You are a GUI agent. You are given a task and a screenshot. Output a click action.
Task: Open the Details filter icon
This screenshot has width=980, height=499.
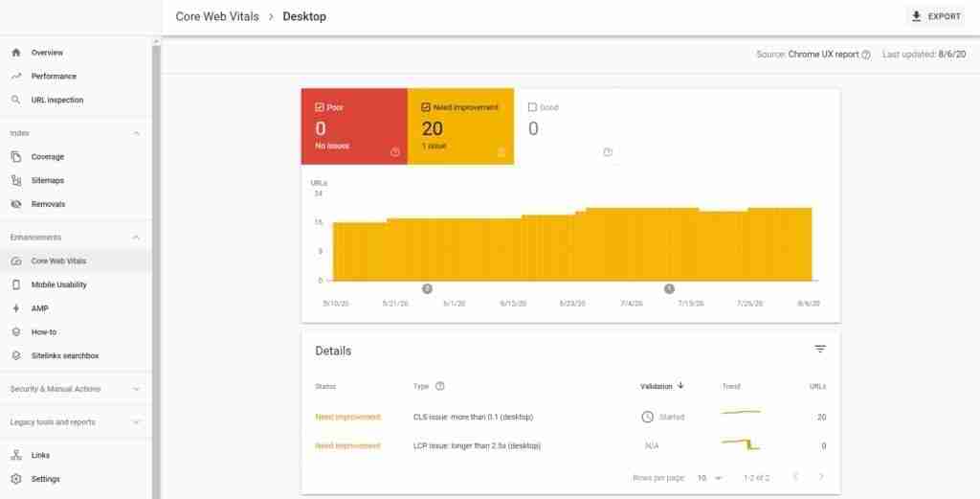pyautogui.click(x=820, y=349)
